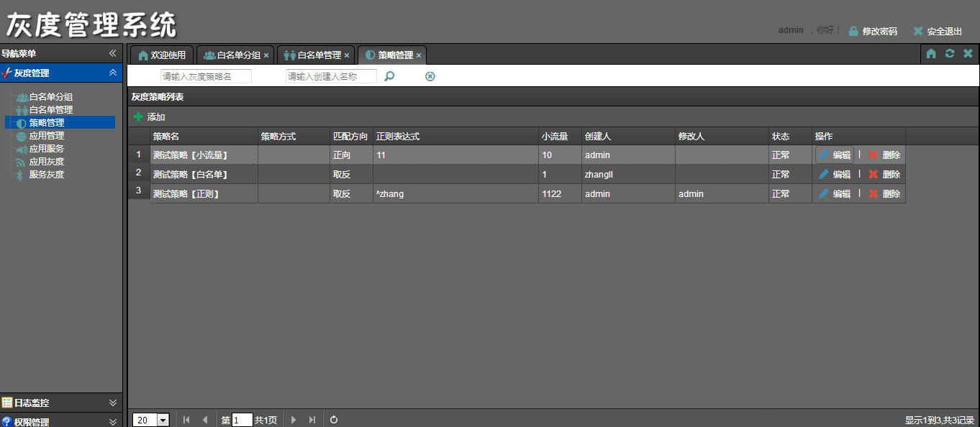Close the 白名单分组 tab
Image resolution: width=980 pixels, height=427 pixels.
point(266,55)
